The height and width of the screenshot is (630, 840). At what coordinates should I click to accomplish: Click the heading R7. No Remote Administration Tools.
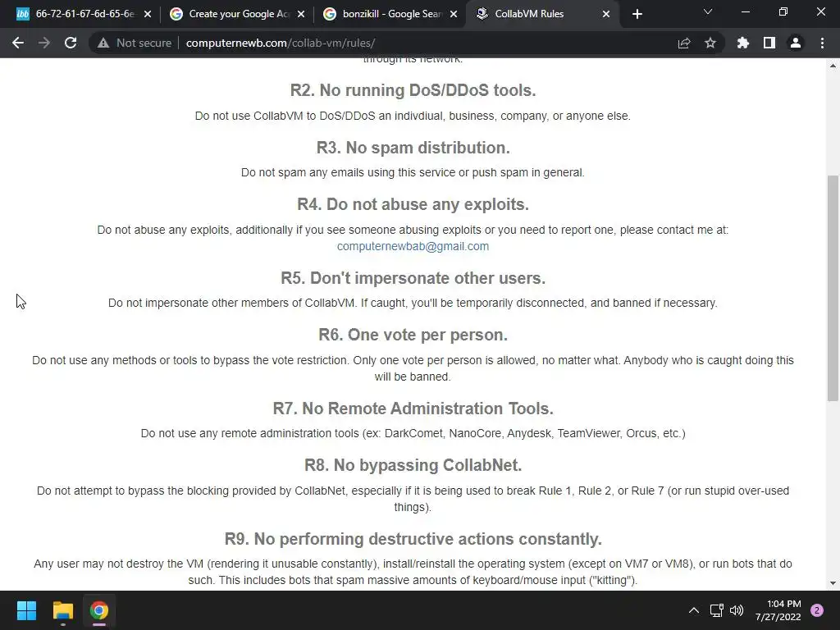coord(413,409)
